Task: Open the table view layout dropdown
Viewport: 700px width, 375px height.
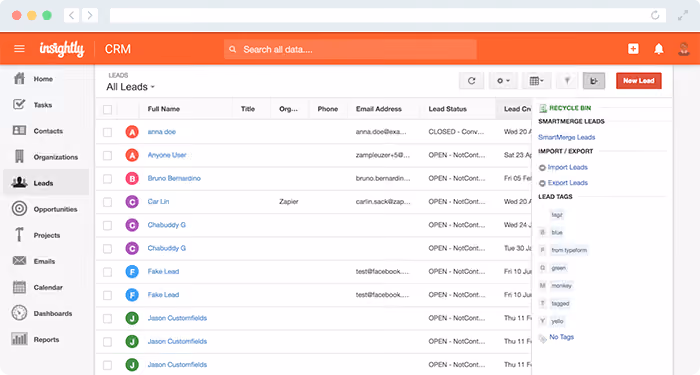Action: [536, 81]
